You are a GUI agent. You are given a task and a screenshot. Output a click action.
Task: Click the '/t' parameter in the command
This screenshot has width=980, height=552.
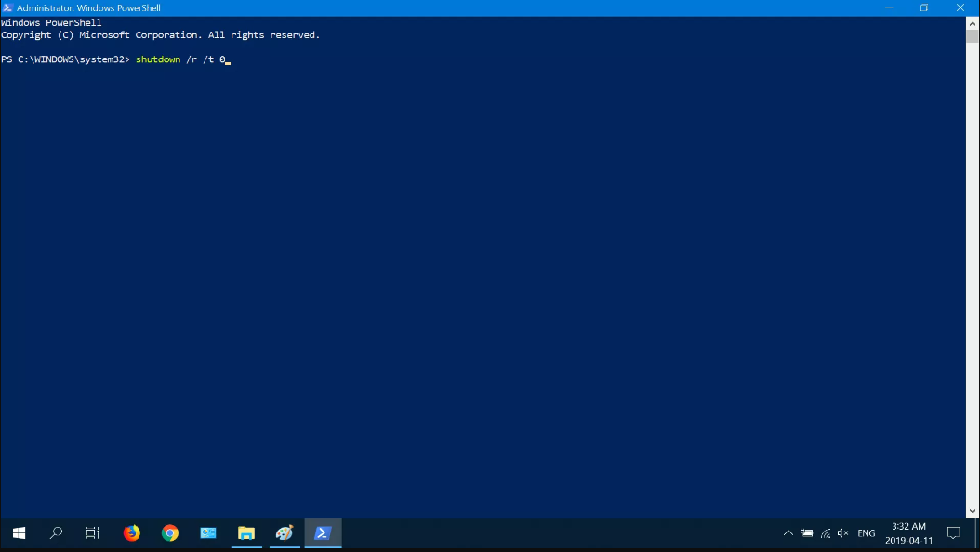[x=209, y=59]
